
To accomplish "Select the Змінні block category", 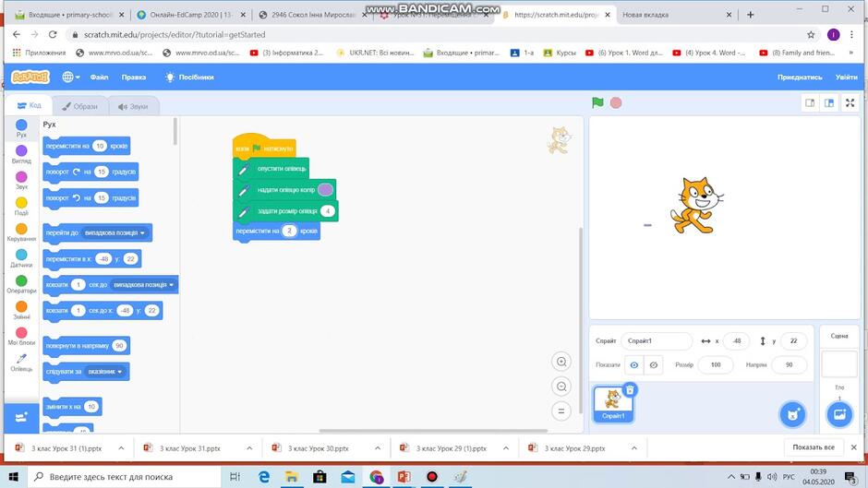I will pyautogui.click(x=21, y=310).
